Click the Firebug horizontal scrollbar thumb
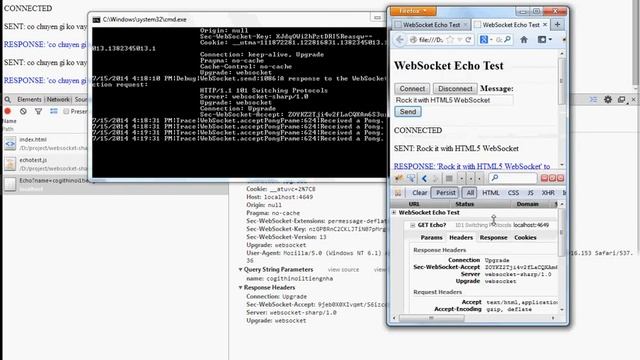This screenshot has height=360, width=640. (x=431, y=318)
